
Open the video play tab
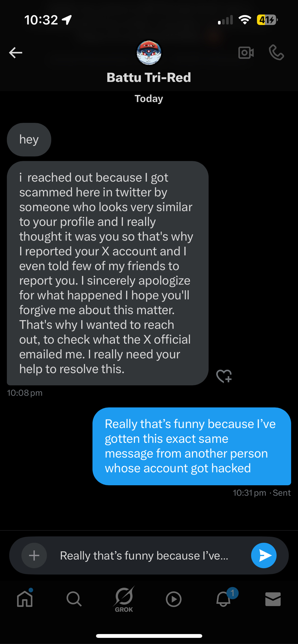[x=174, y=599]
